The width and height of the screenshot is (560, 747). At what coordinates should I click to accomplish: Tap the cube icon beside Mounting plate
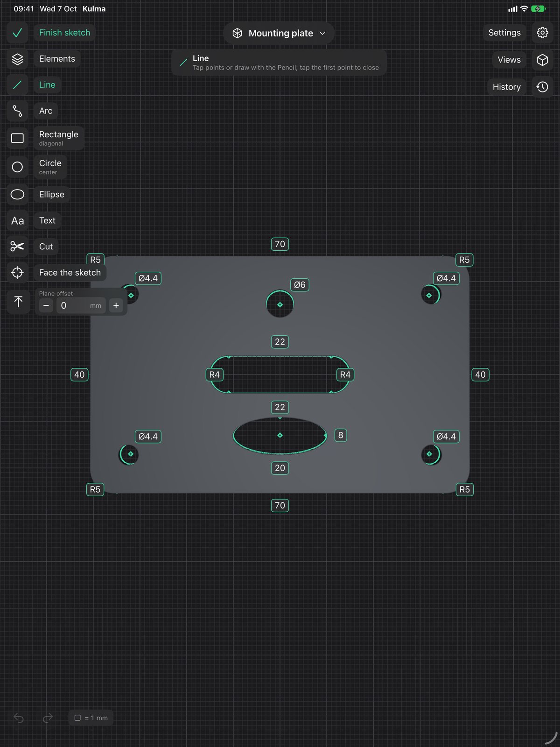237,33
